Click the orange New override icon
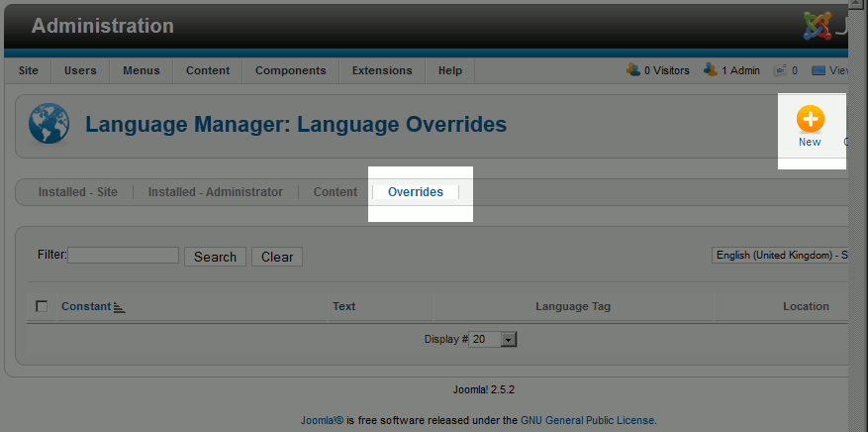The image size is (868, 432). [x=810, y=121]
